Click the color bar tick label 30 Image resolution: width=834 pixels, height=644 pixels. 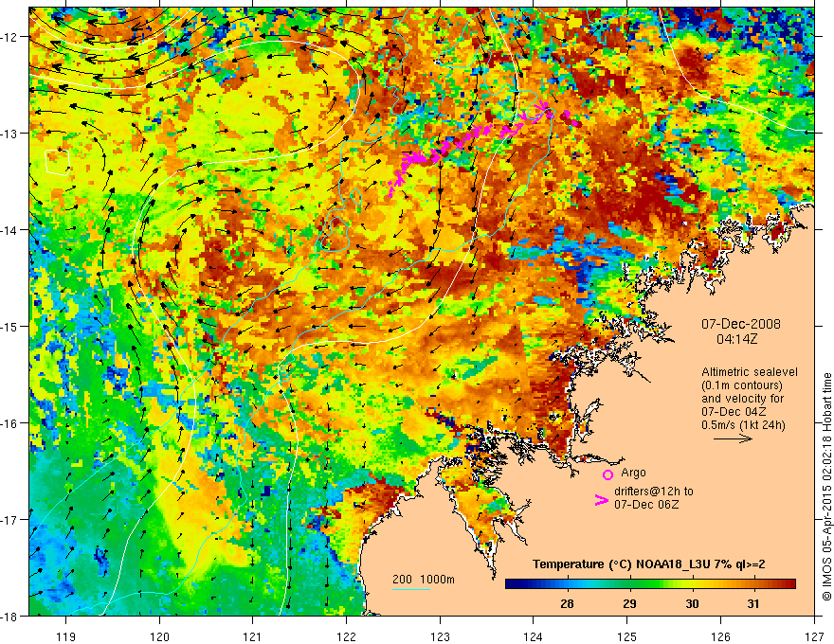[x=692, y=603]
